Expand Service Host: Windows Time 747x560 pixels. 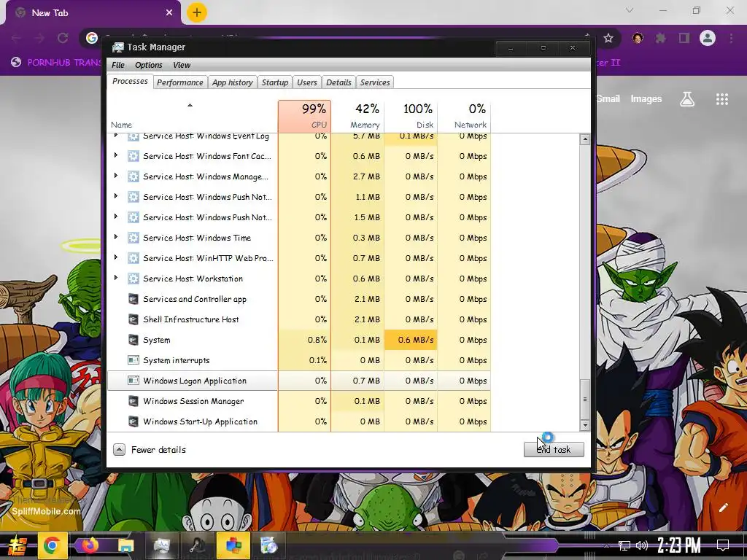(x=116, y=237)
